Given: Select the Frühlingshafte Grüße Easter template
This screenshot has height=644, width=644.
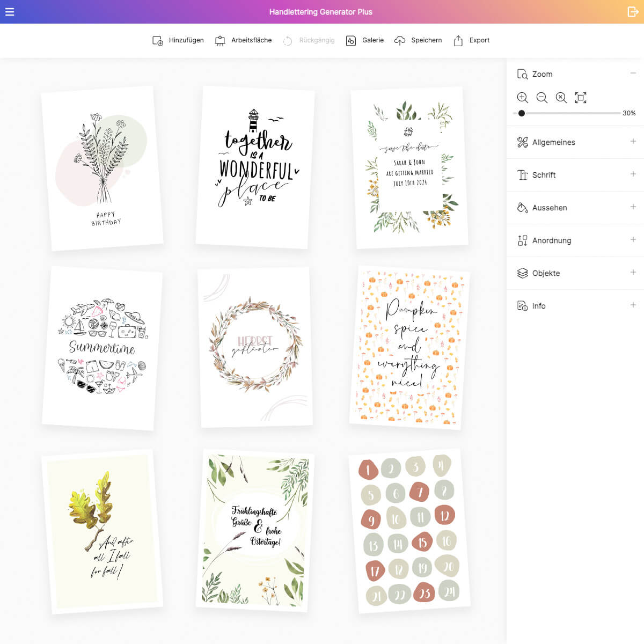Looking at the screenshot, I should (x=255, y=530).
